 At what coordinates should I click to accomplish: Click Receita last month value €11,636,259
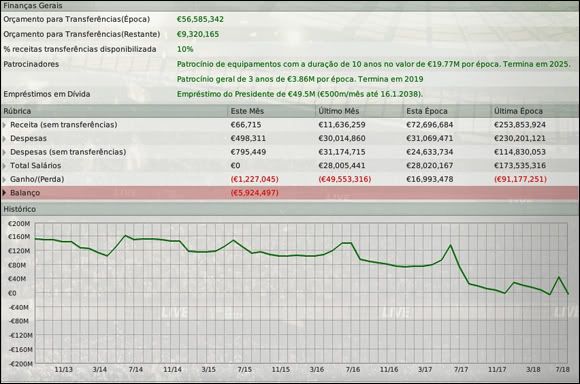click(x=342, y=125)
